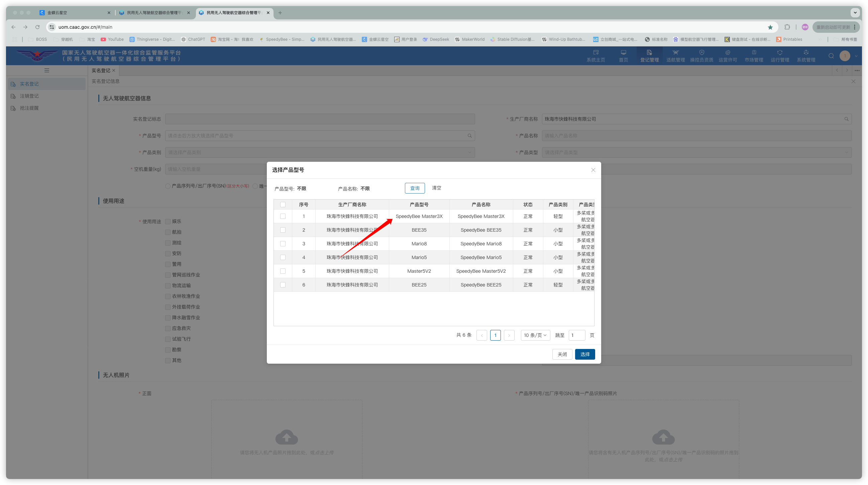Click front photo upload cloud icon
This screenshot has width=868, height=485.
287,437
